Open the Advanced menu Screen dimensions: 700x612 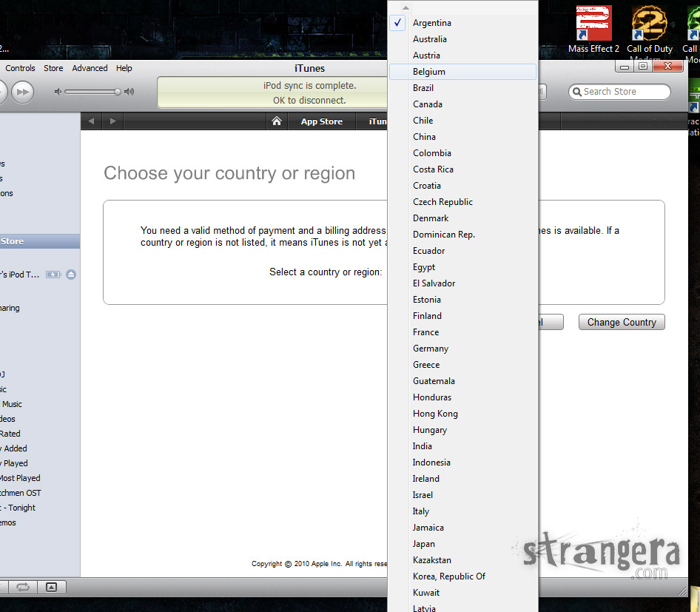[x=90, y=68]
